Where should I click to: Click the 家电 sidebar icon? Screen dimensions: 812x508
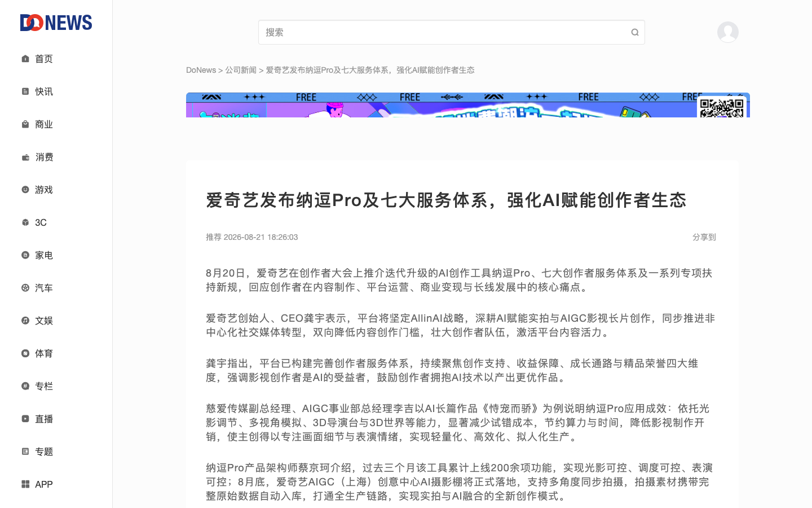tap(25, 255)
